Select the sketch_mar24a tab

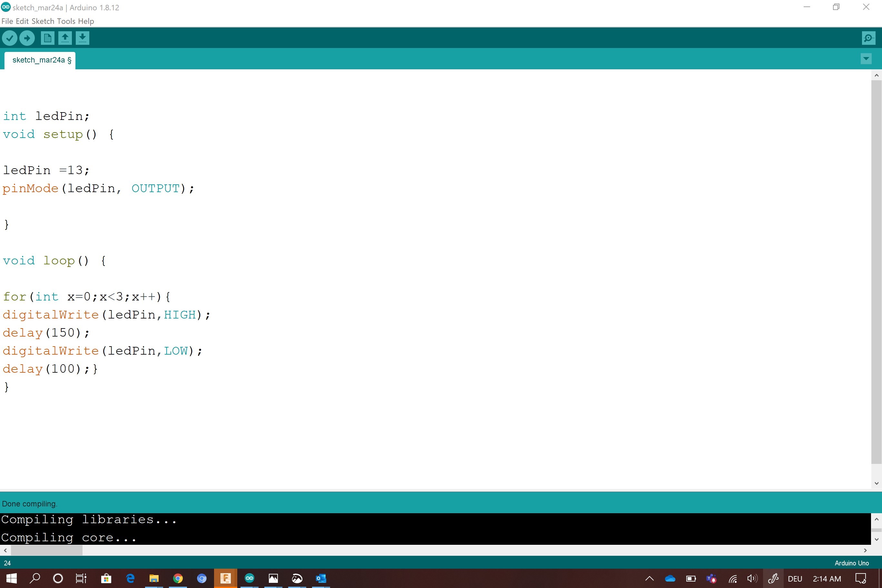39,60
